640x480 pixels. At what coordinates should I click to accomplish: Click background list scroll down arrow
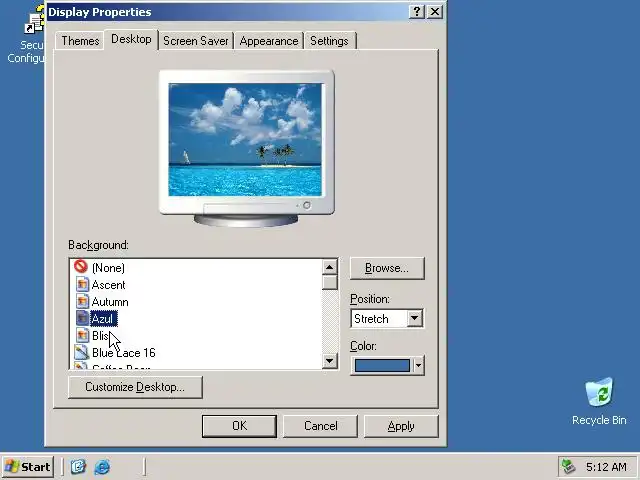(329, 360)
